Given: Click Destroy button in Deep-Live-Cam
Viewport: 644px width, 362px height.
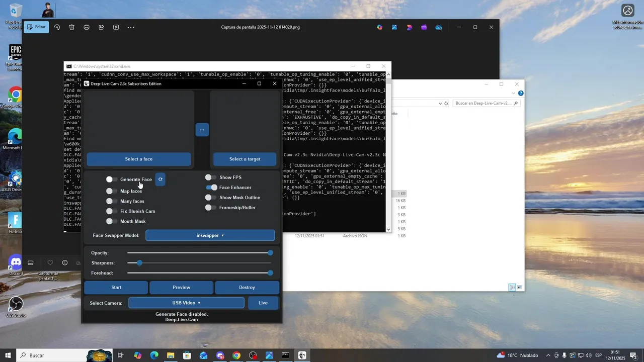Looking at the screenshot, I should point(247,288).
